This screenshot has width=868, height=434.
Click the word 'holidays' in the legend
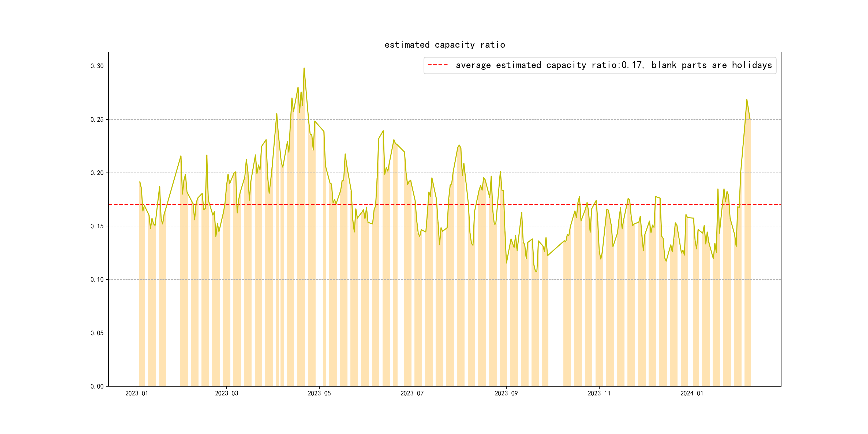click(x=751, y=65)
